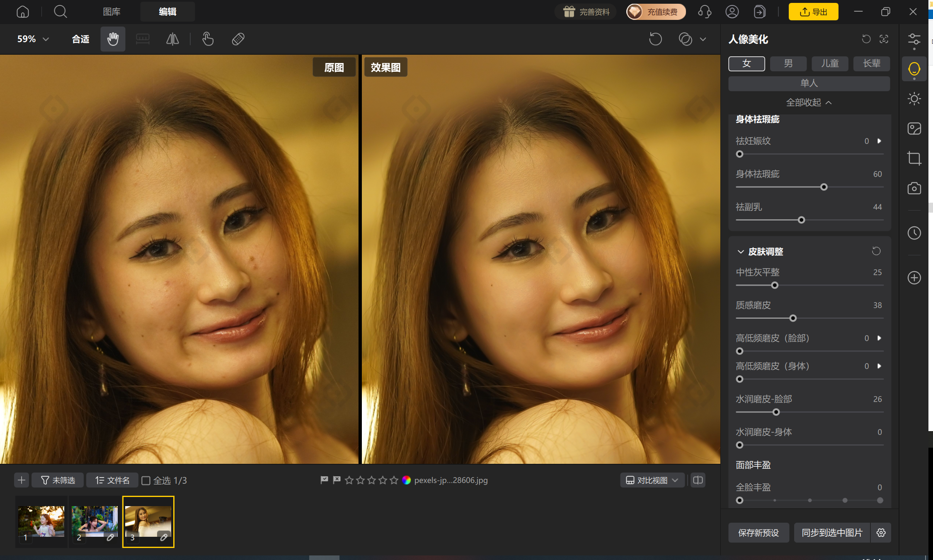Click the 单人 selector bar

[809, 83]
